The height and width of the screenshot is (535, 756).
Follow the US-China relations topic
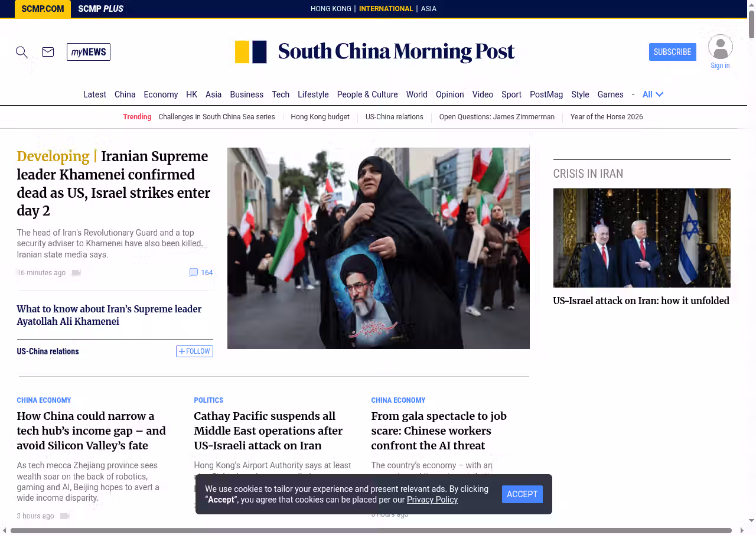pyautogui.click(x=194, y=351)
